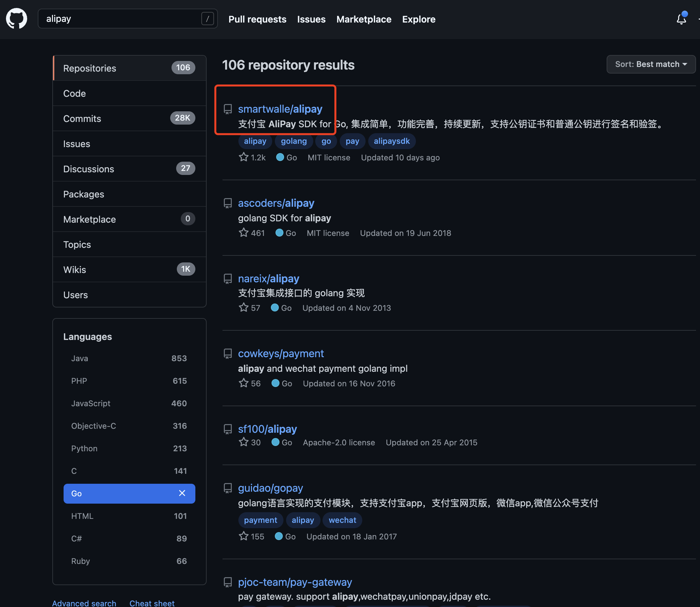The image size is (700, 607).
Task: Filter results by Objective-C language
Action: [x=129, y=426]
